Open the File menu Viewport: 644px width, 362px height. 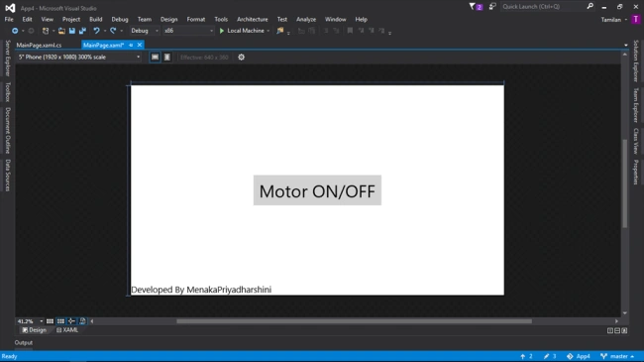tap(9, 19)
